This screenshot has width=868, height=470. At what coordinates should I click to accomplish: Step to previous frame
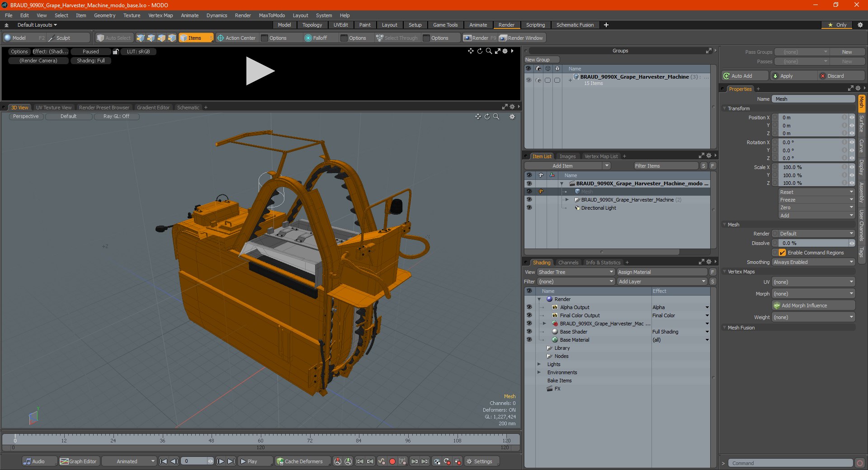[x=174, y=461]
